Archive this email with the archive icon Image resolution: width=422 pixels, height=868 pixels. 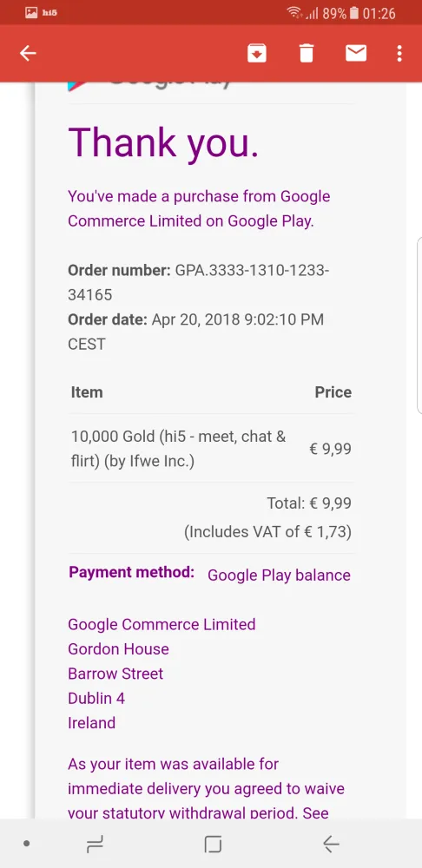[257, 53]
